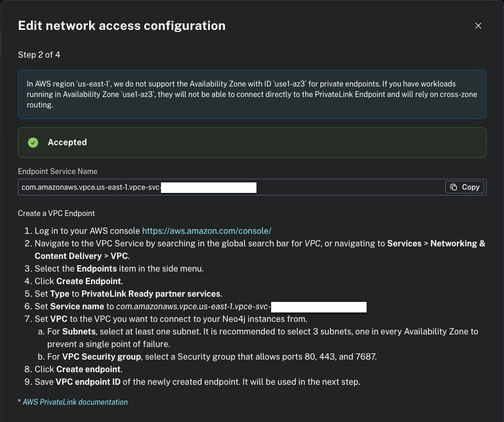This screenshot has width=504, height=422.
Task: Click the Step 2 of 4 indicator
Action: [x=39, y=55]
